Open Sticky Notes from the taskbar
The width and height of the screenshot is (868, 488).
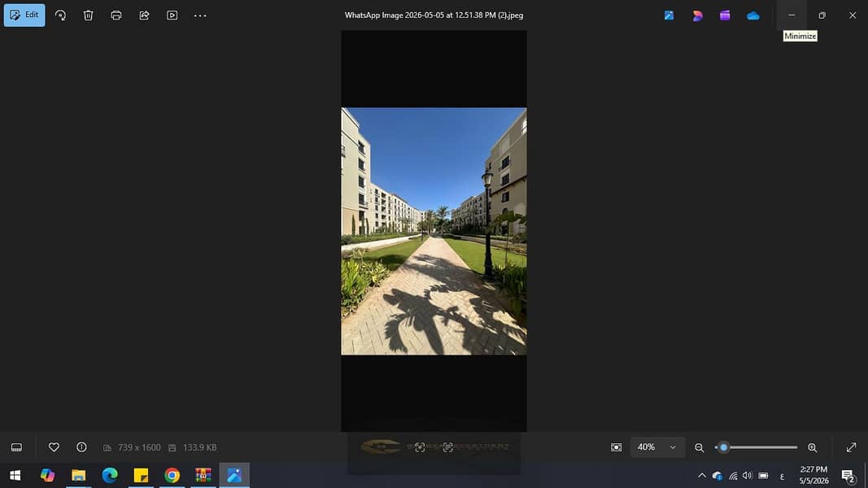pos(142,475)
